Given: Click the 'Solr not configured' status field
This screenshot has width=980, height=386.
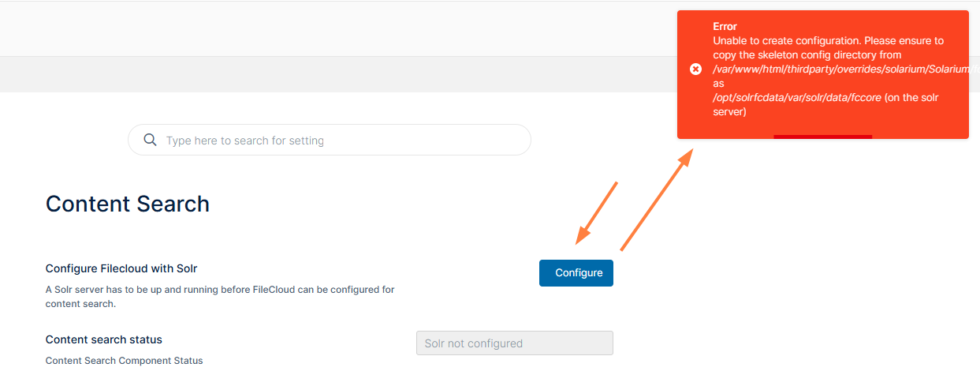Looking at the screenshot, I should pos(514,343).
